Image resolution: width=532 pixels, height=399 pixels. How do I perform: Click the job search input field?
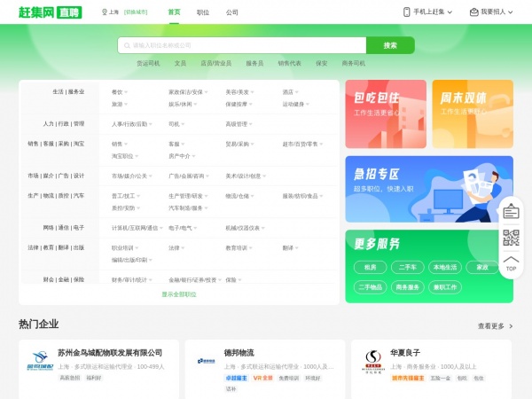[241, 45]
